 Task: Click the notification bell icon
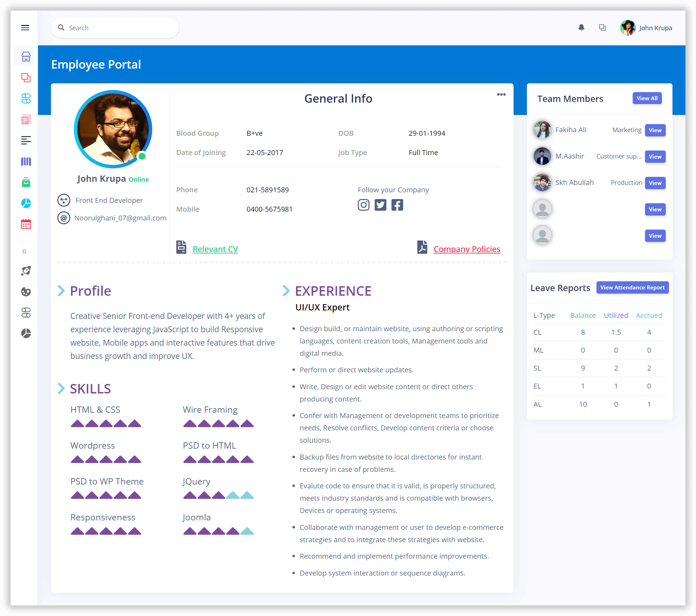581,28
